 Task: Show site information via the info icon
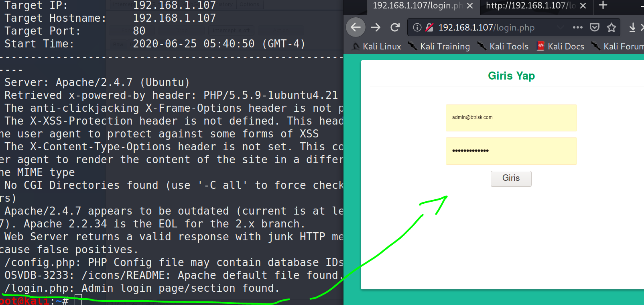[417, 27]
